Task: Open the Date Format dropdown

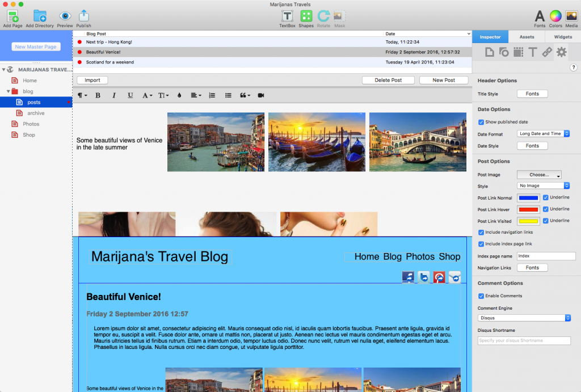Action: tap(543, 133)
